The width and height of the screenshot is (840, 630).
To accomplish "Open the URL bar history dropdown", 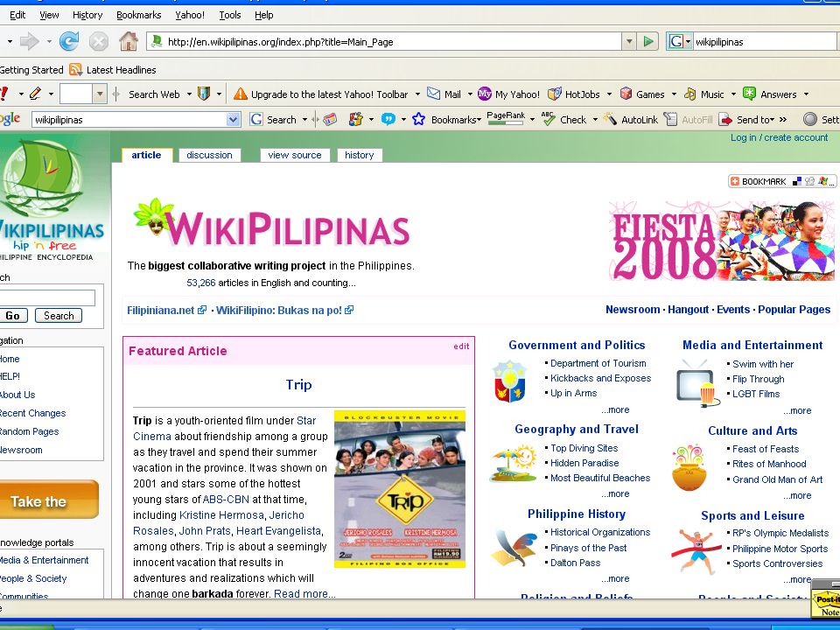I will 629,41.
